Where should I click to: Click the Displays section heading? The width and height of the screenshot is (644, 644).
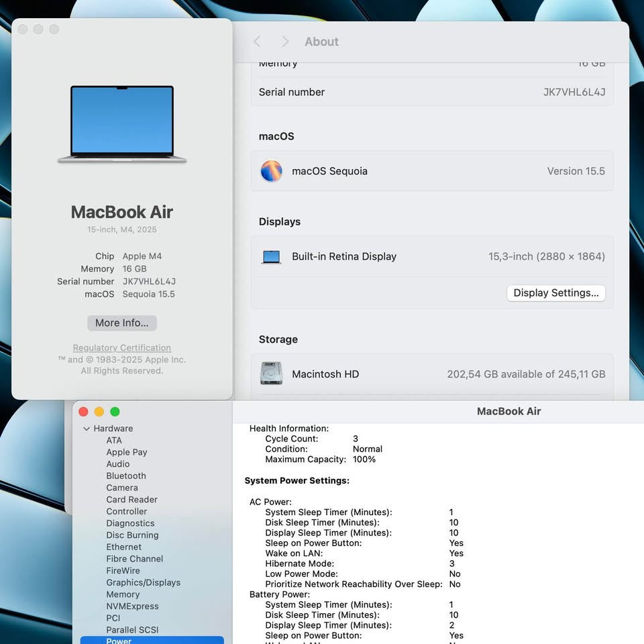tap(279, 222)
